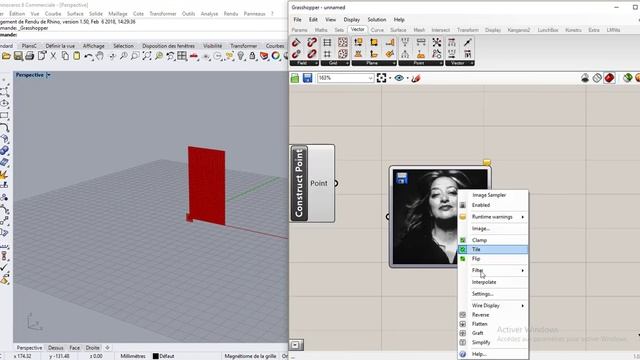Viewport: 640px width, 360px height.
Task: Switch to the Kangaroo2 tab
Action: click(519, 30)
